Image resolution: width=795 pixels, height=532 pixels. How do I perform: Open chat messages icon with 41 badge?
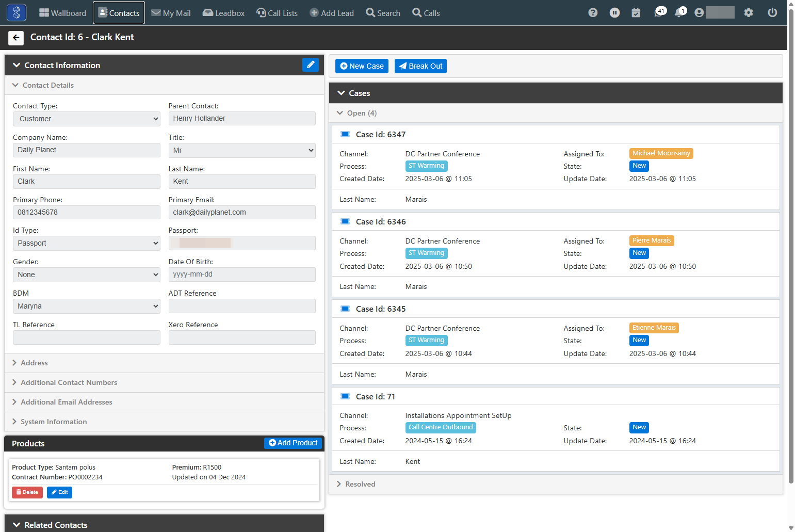(660, 12)
